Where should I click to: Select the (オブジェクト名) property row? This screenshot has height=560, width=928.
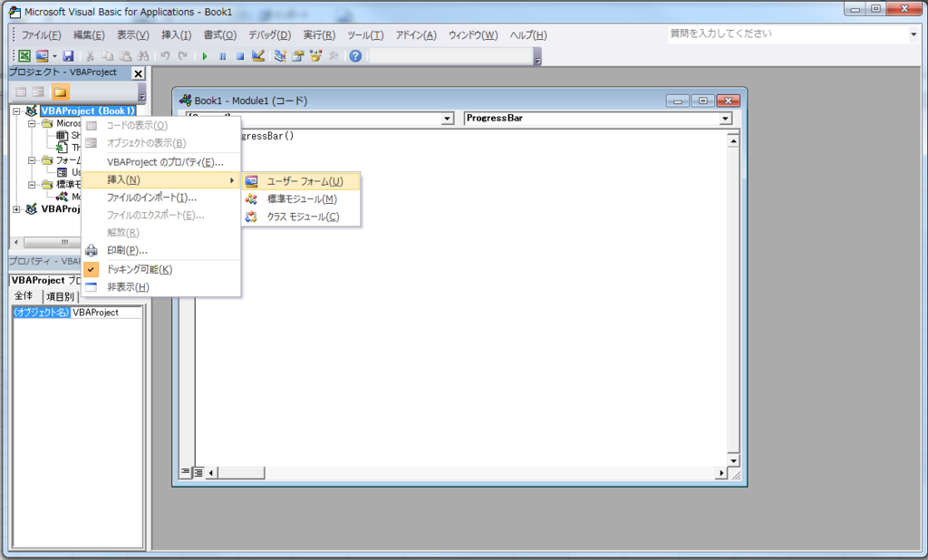(x=78, y=313)
